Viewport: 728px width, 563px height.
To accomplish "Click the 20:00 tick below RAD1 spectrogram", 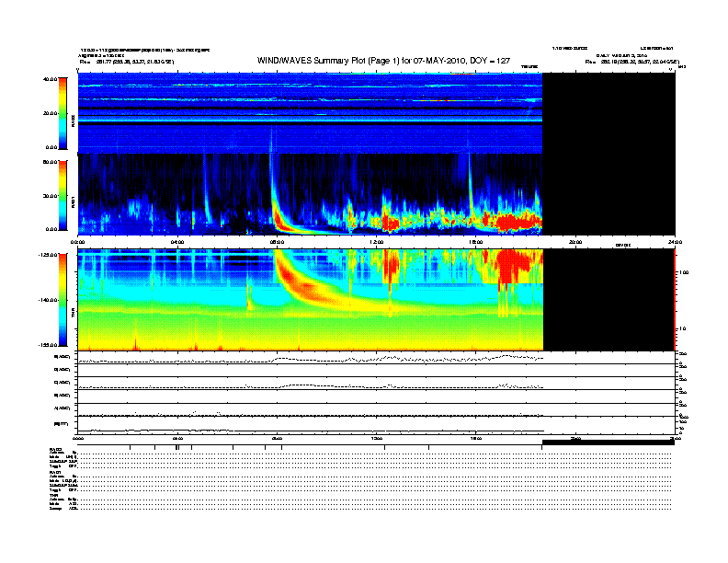I will pos(575,242).
